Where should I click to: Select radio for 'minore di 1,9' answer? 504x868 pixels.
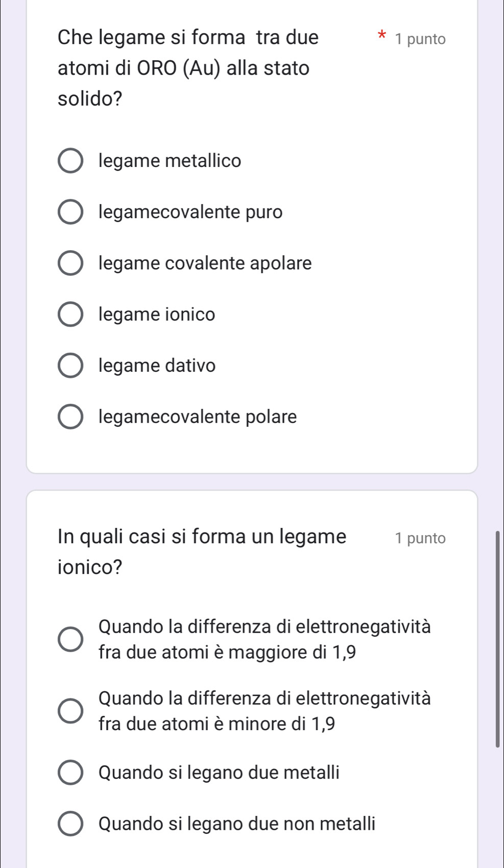point(70,711)
